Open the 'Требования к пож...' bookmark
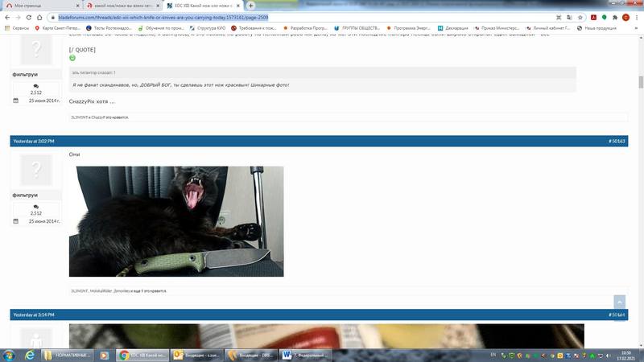The image size is (644, 362). tap(254, 28)
